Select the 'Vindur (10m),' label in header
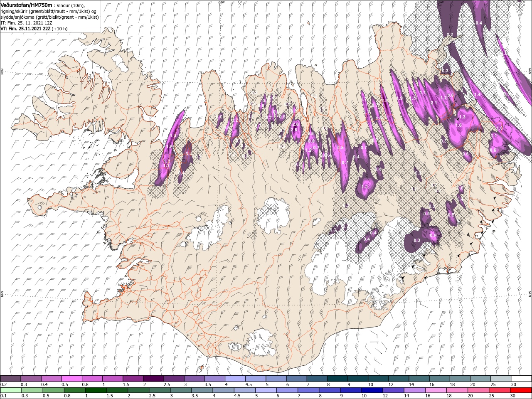The width and height of the screenshot is (532, 399). pos(70,5)
